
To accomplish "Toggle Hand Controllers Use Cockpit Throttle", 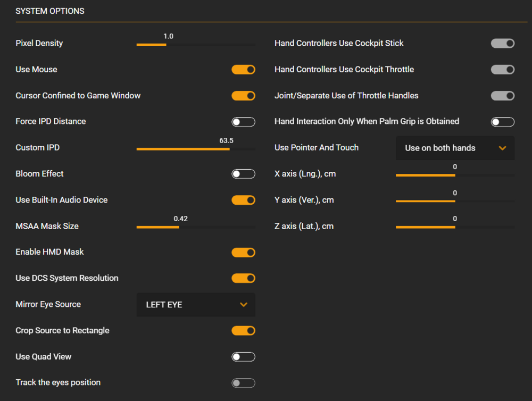I will point(502,70).
